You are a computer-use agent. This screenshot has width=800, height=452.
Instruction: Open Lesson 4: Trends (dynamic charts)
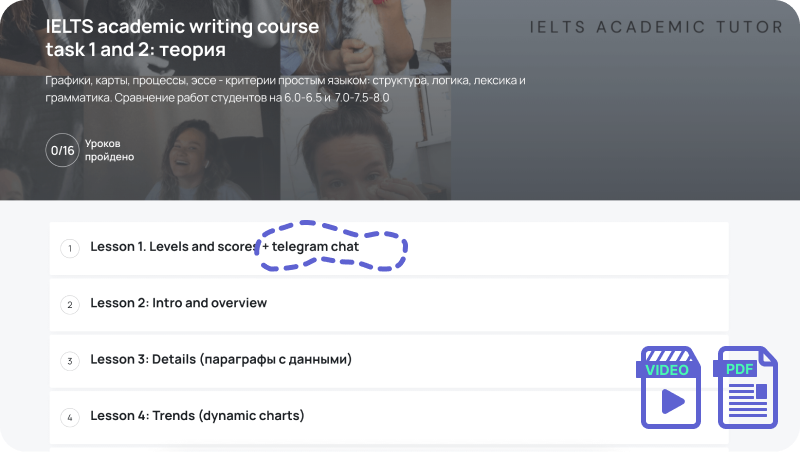pos(196,416)
